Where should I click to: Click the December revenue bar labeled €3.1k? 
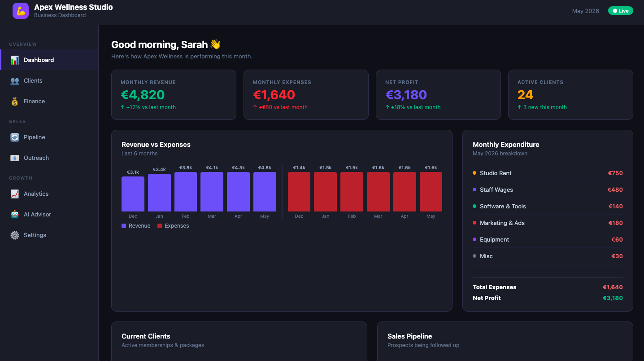[133, 194]
